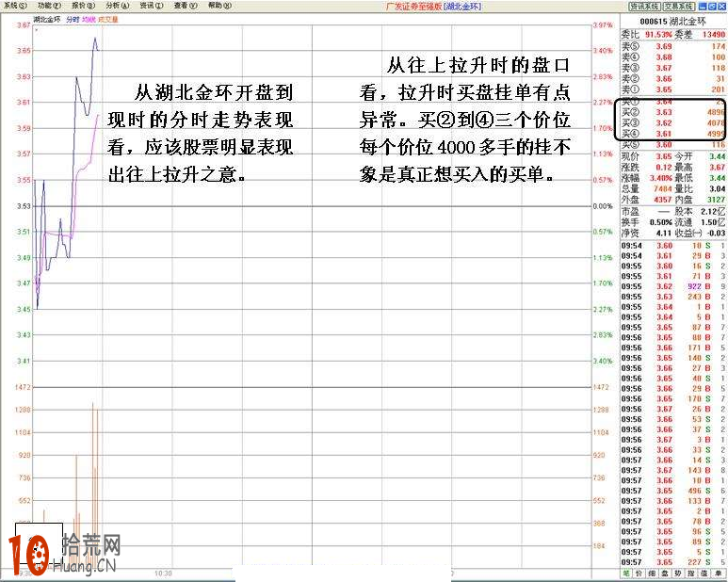Select the 买② 3.63 order row

click(673, 112)
